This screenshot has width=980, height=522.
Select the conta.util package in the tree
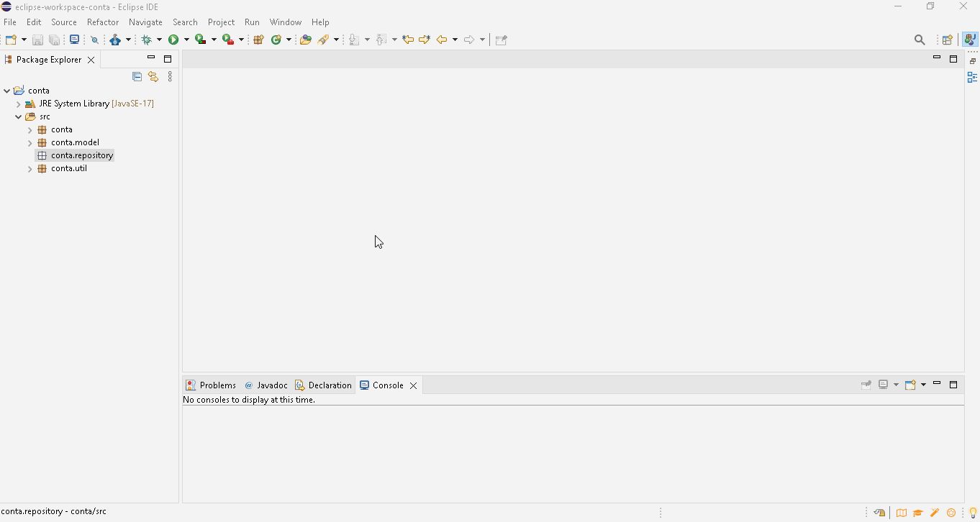(68, 168)
